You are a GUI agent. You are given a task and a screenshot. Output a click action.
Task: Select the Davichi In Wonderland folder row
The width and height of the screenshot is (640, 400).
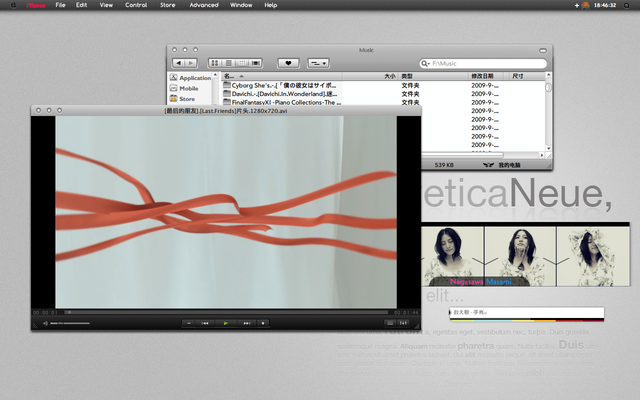tap(383, 94)
